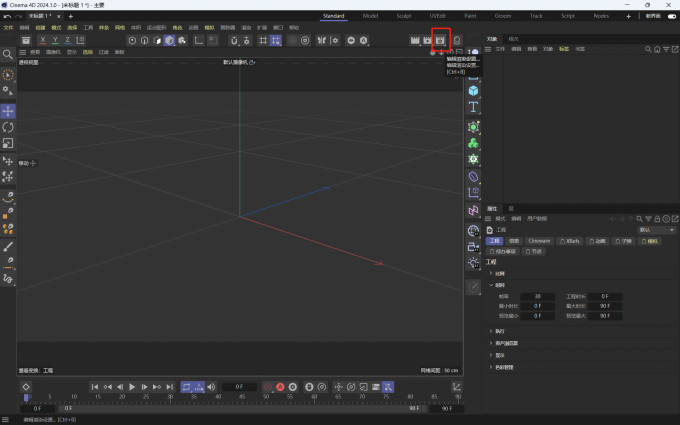Click the keyframe diamond icon left of timeline

(x=26, y=387)
